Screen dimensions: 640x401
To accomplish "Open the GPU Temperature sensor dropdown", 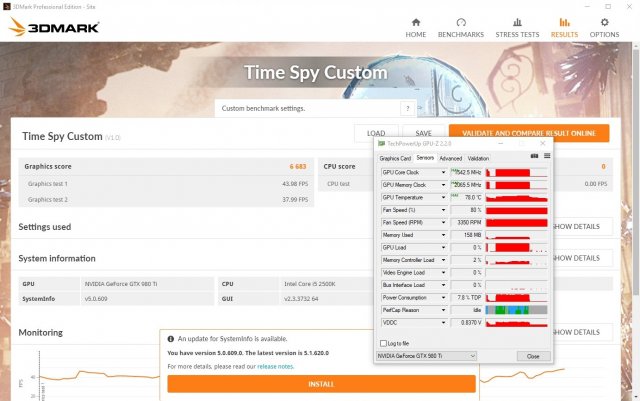I will [444, 197].
